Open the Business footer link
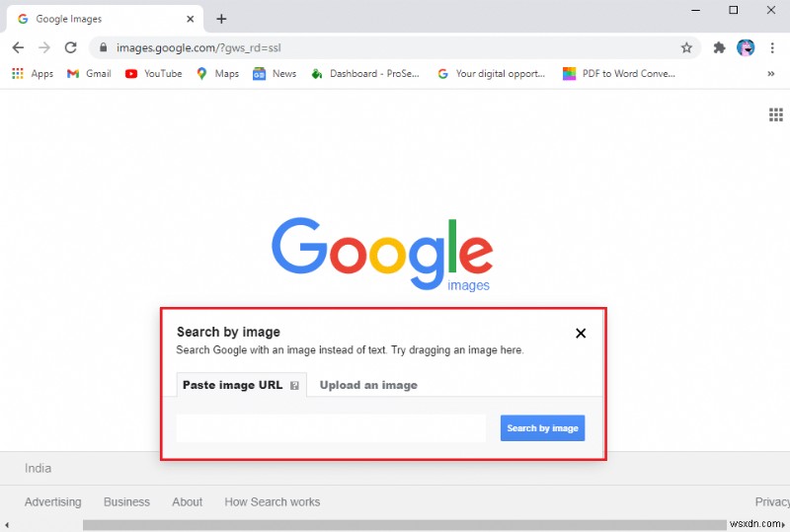 click(126, 501)
